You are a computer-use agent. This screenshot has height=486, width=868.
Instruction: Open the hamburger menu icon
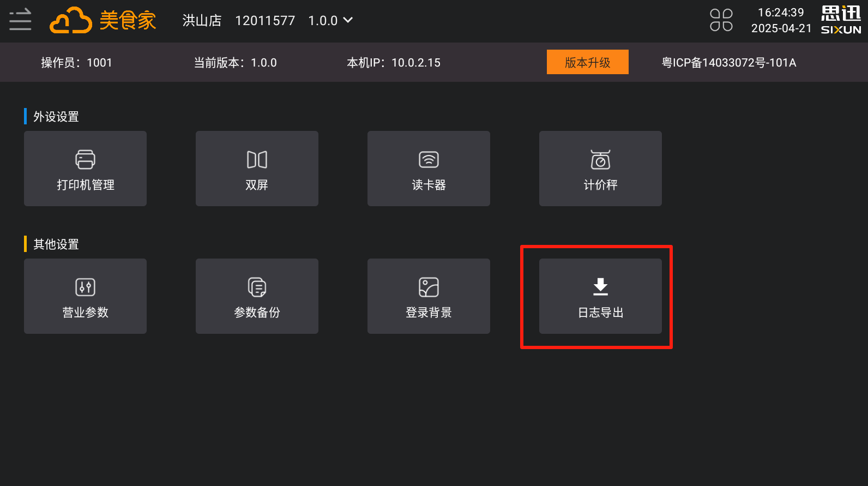tap(20, 20)
